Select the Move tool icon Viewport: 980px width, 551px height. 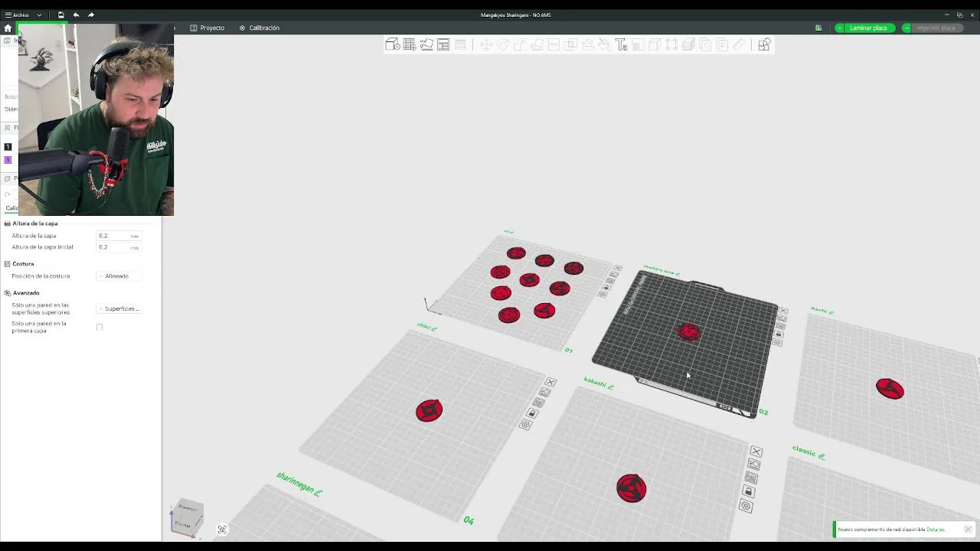(x=486, y=44)
